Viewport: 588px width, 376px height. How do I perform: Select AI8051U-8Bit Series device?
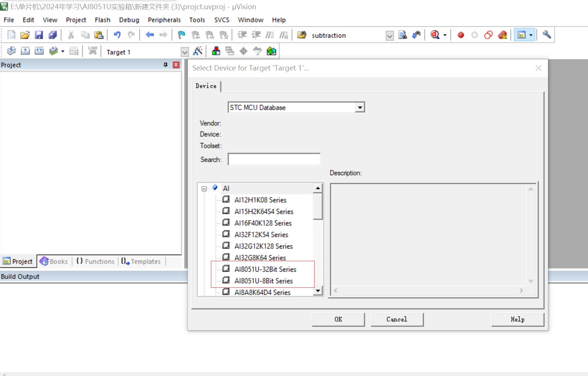264,281
